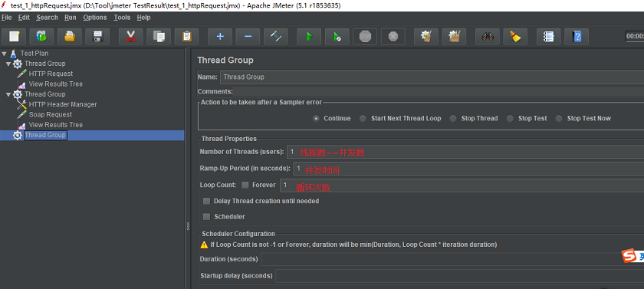Click the Ramp-Up Period field
Screen dimensions: 644x289
468,169
